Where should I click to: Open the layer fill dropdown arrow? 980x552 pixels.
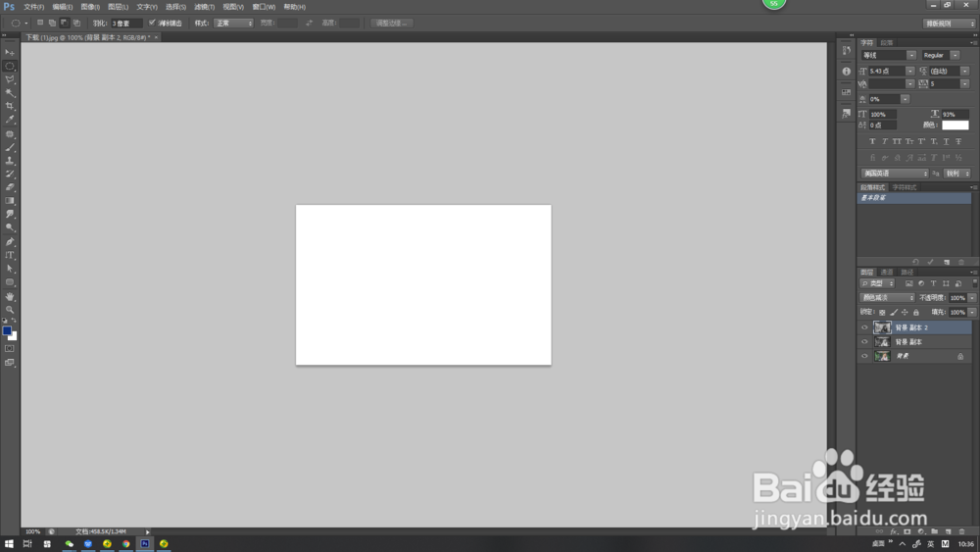click(x=972, y=313)
